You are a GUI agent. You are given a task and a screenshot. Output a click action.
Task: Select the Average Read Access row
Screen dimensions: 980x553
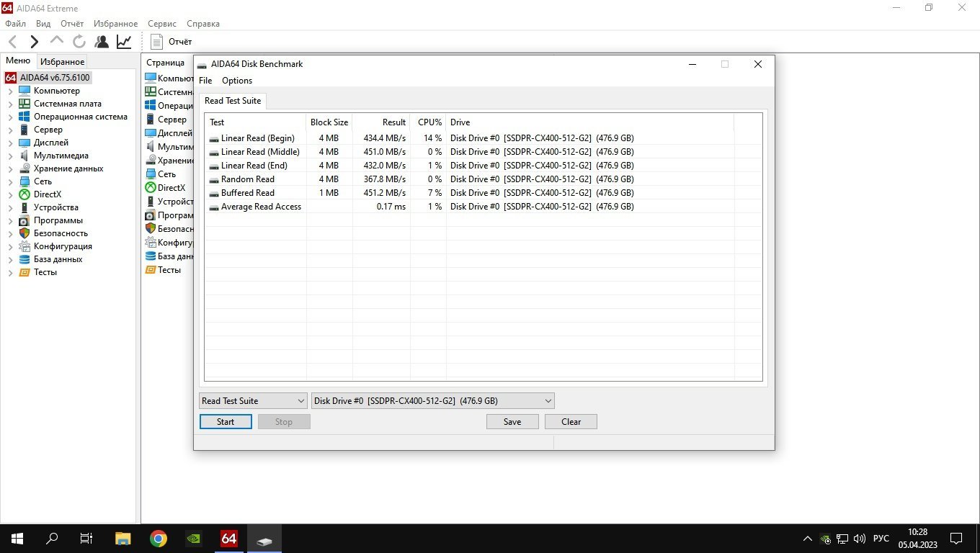pos(483,207)
